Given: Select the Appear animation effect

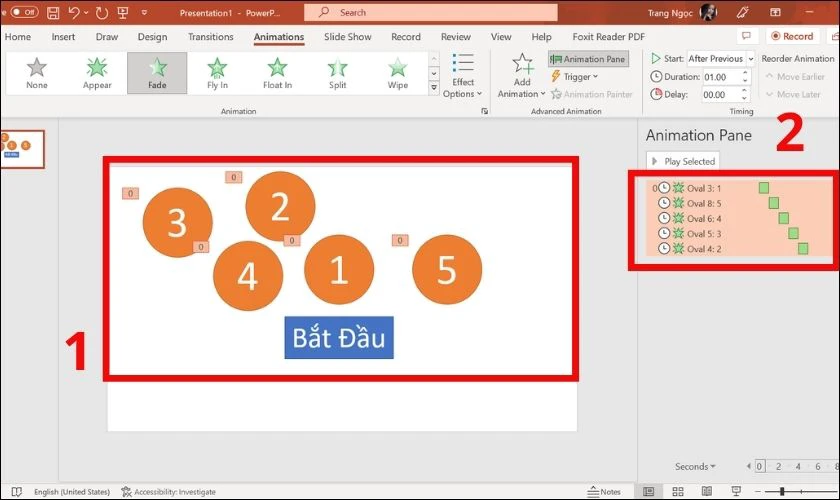Looking at the screenshot, I should click(x=97, y=73).
